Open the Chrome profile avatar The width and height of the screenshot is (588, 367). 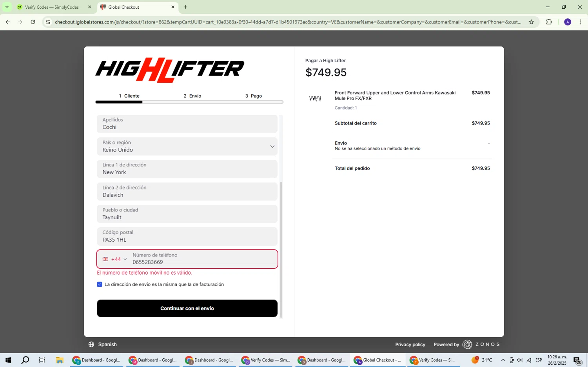567,22
